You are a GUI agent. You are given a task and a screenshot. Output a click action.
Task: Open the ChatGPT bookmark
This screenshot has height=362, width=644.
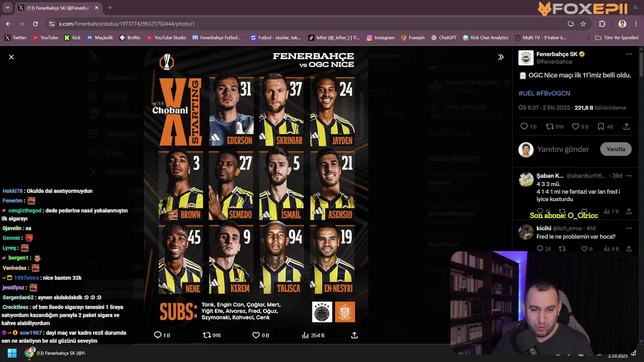pyautogui.click(x=443, y=38)
